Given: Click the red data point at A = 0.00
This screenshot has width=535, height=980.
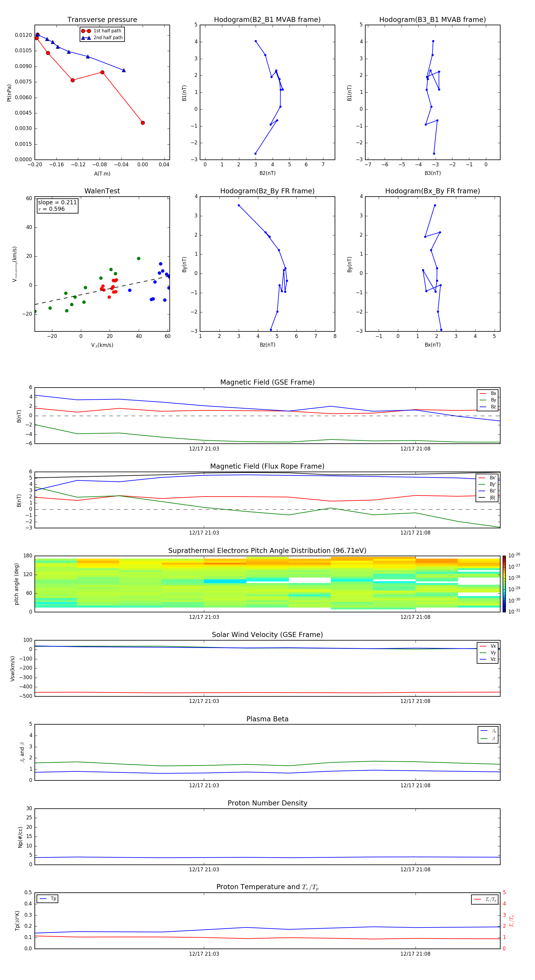Looking at the screenshot, I should pos(143,123).
